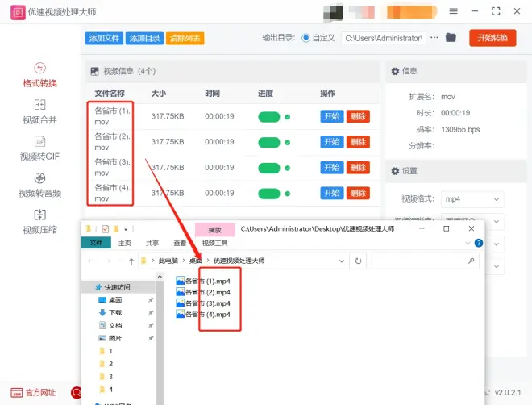Viewport: 532px width, 405px height.
Task: Click the output directory path field
Action: point(384,38)
